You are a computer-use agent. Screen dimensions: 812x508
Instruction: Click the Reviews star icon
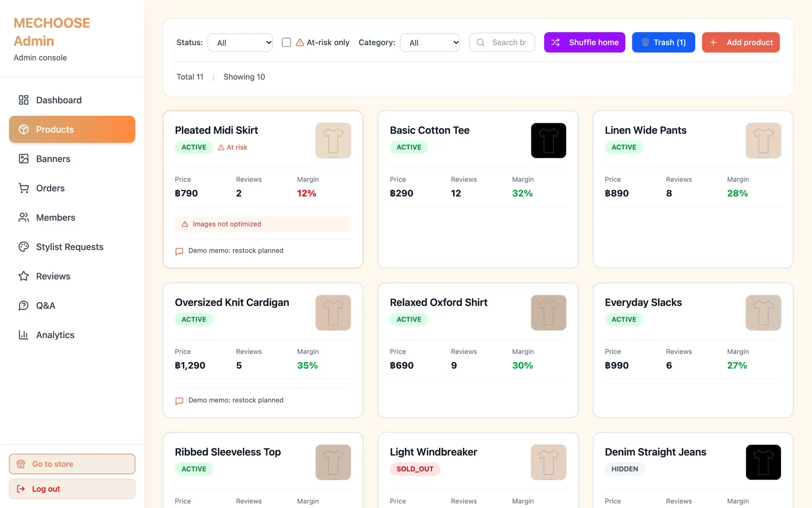[23, 276]
